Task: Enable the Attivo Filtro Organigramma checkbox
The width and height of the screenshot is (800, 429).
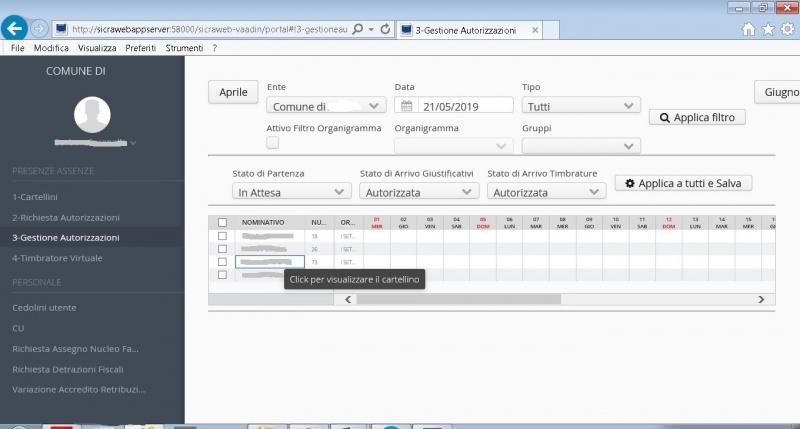Action: tap(273, 145)
